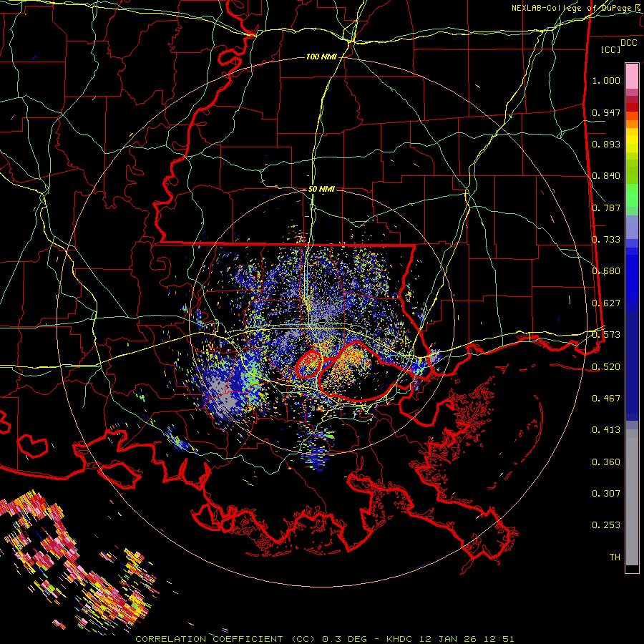The height and width of the screenshot is (644, 644).
Task: Click the 0.307 legend value
Action: tap(606, 494)
